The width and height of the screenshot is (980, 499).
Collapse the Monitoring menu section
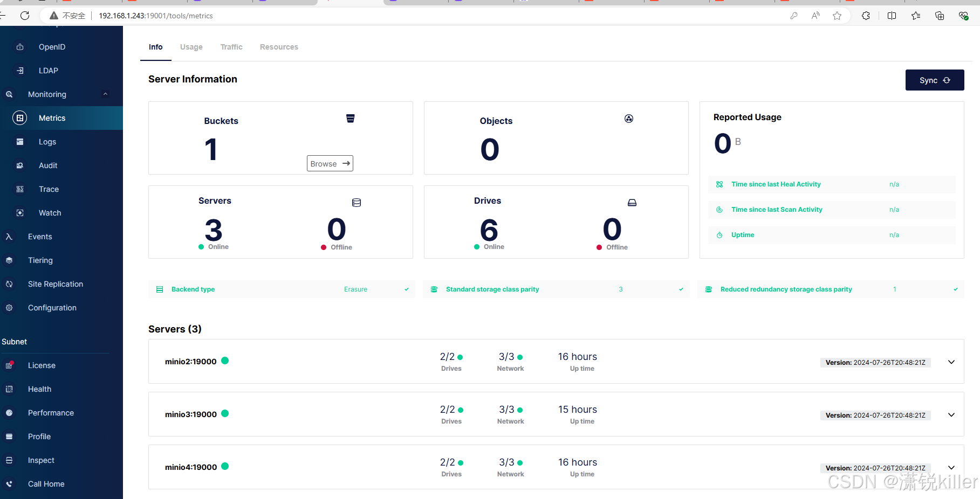click(x=105, y=94)
